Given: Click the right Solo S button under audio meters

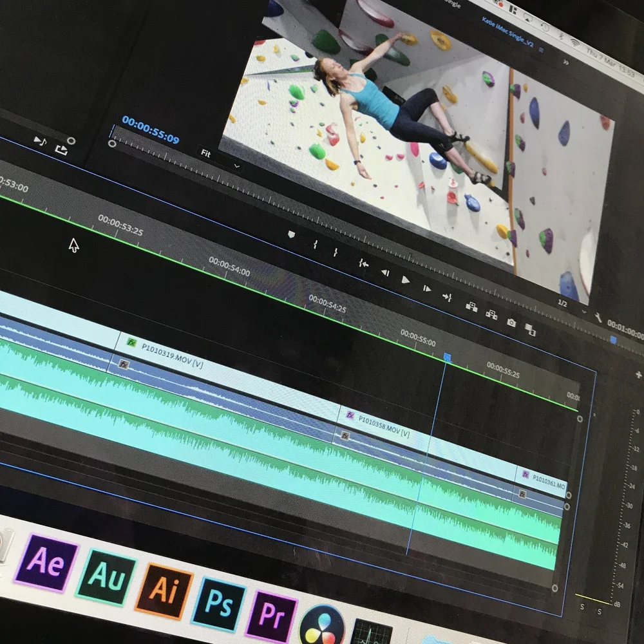Looking at the screenshot, I should point(599,612).
